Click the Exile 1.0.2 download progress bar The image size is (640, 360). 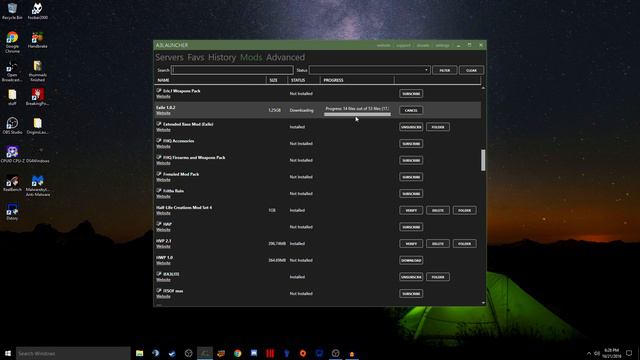(357, 114)
